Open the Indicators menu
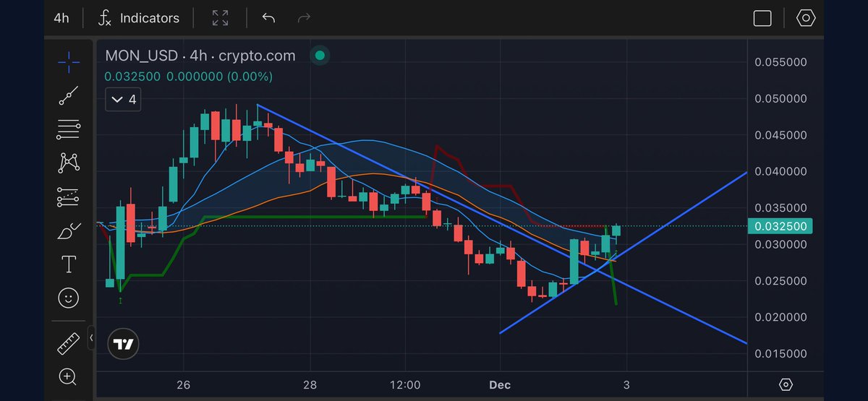This screenshot has height=401, width=868. click(x=139, y=18)
